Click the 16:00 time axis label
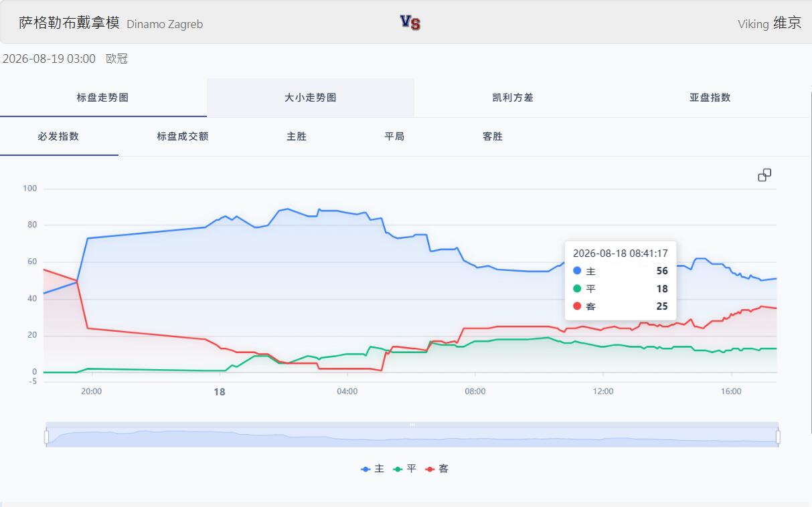The image size is (812, 507). coord(731,391)
